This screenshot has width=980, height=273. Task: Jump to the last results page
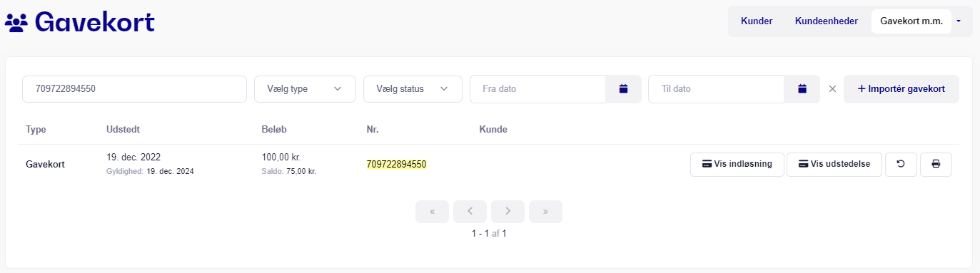pyautogui.click(x=545, y=212)
